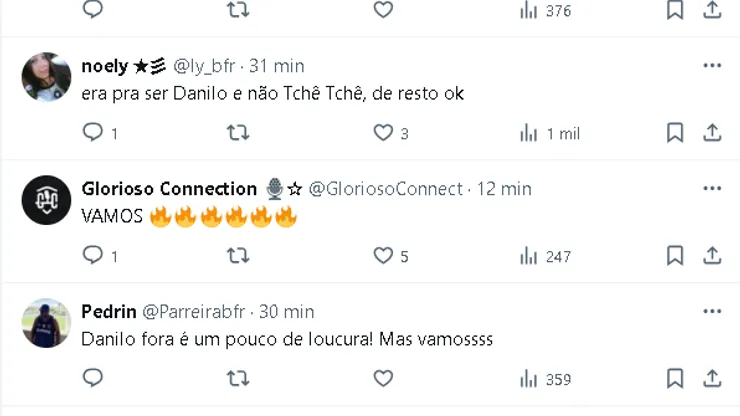Reply to Glorioso Connection's VAMOS tweet
This screenshot has width=740, height=416.
tap(93, 256)
